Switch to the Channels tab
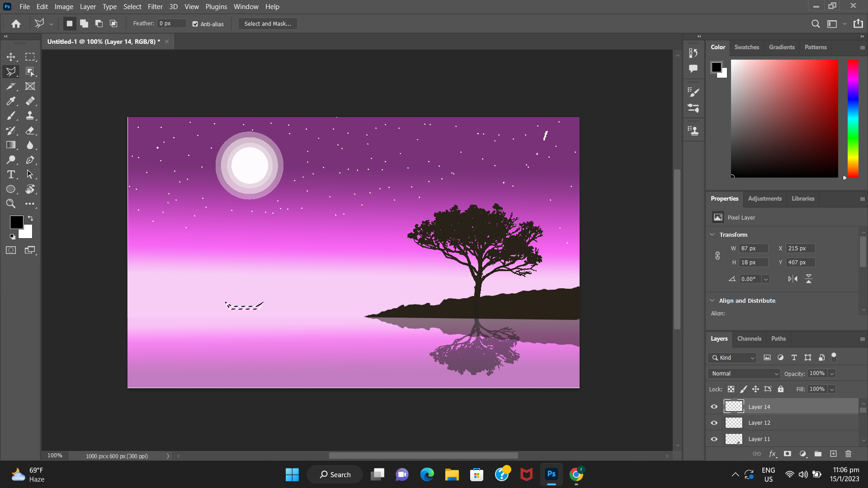868x488 pixels. 749,338
